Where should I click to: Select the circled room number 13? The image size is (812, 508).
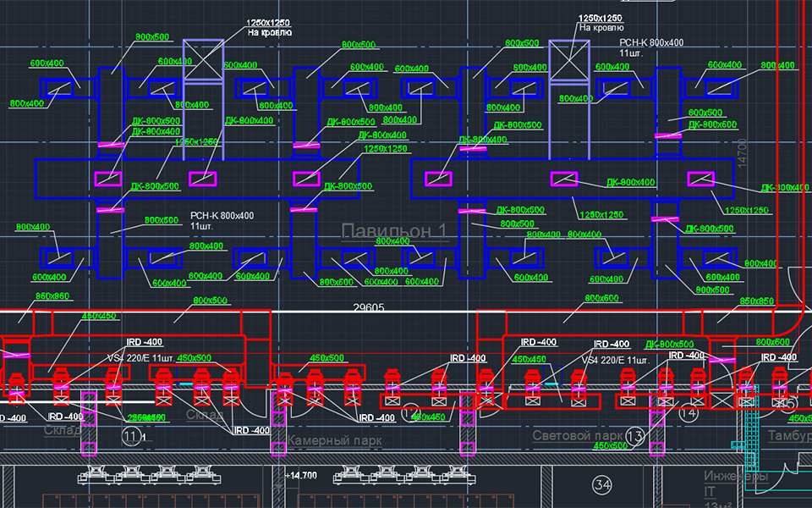coord(634,435)
